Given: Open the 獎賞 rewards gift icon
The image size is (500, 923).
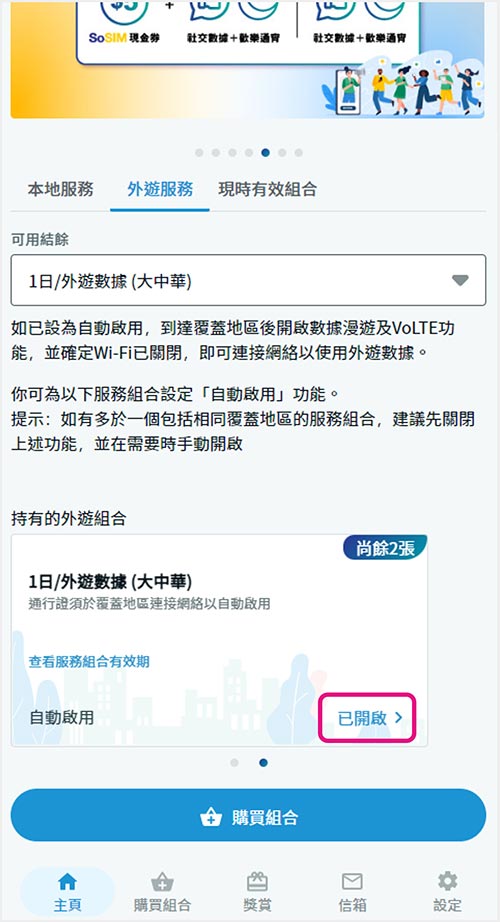Looking at the screenshot, I should click(x=257, y=881).
